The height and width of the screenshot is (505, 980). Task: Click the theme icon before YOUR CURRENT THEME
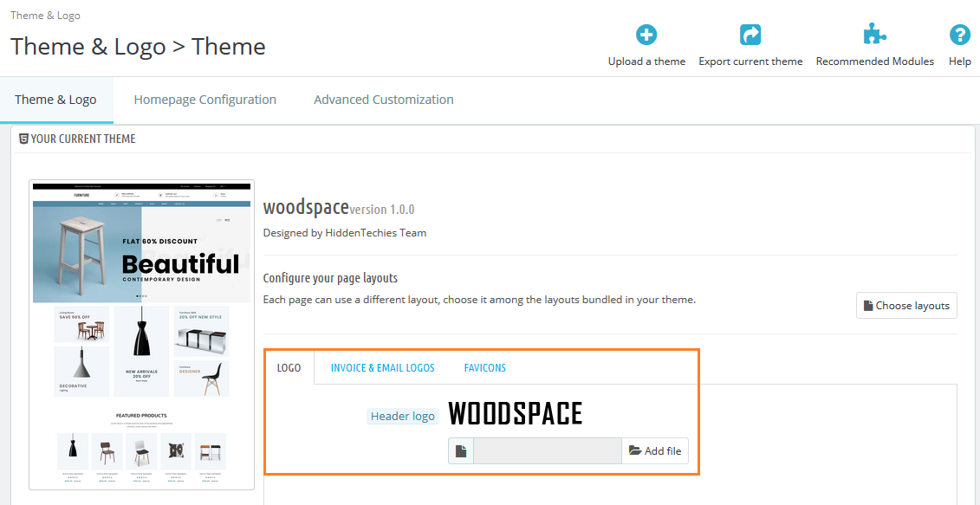point(23,139)
